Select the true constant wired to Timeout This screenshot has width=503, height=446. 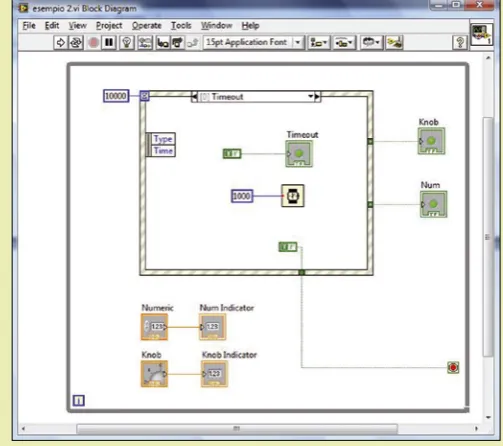(232, 154)
